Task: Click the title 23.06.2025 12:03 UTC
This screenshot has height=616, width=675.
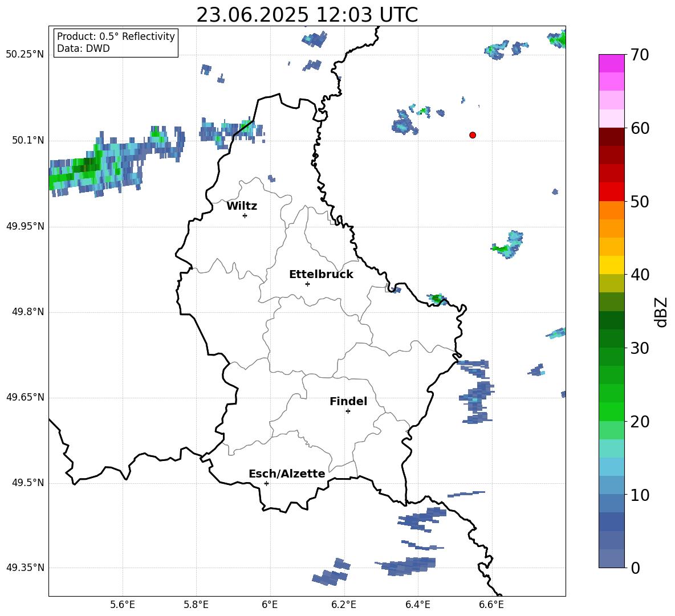Action: tap(307, 15)
